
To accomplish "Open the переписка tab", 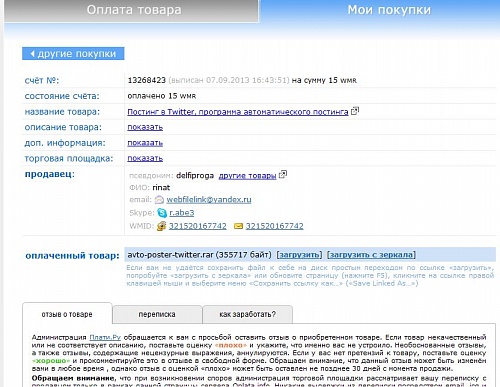I will pos(157,314).
